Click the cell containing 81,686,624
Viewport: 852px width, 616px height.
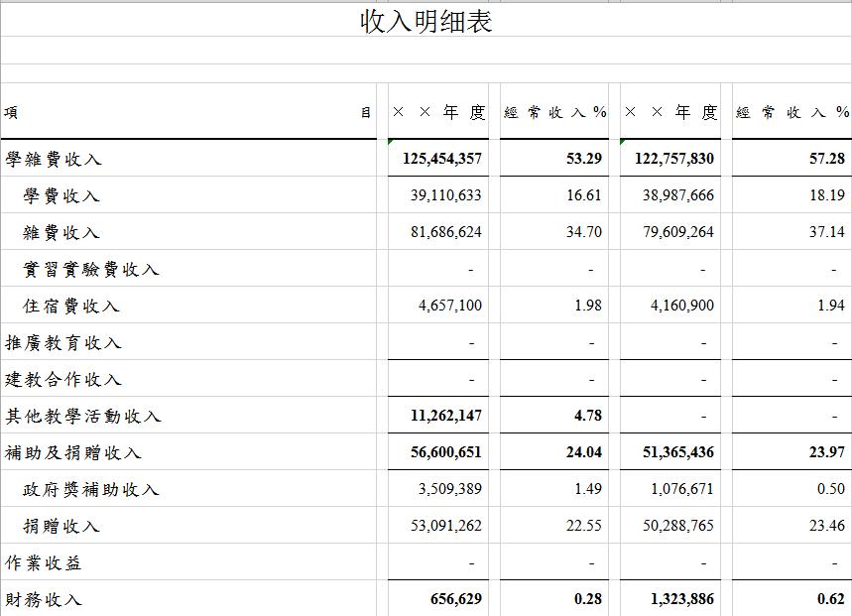click(x=445, y=232)
